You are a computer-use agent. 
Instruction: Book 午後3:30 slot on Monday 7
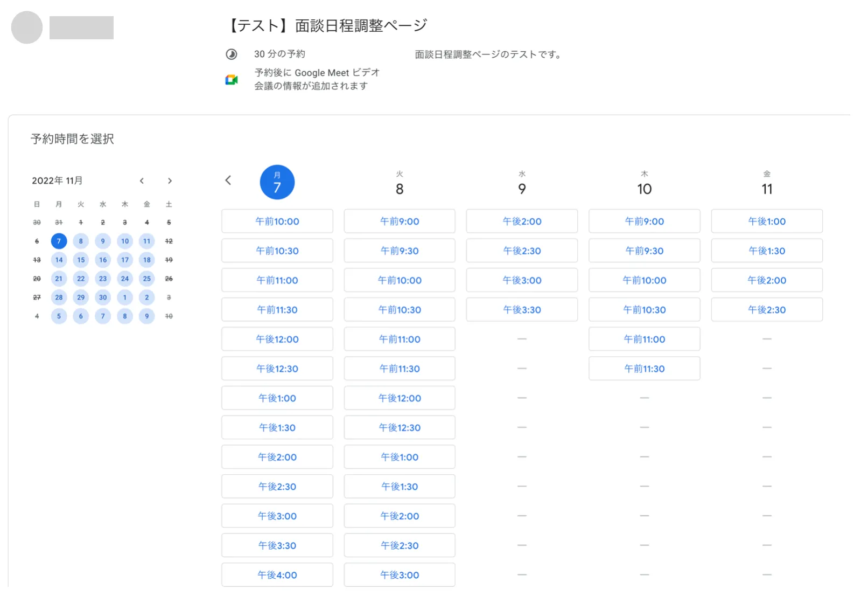pyautogui.click(x=277, y=545)
